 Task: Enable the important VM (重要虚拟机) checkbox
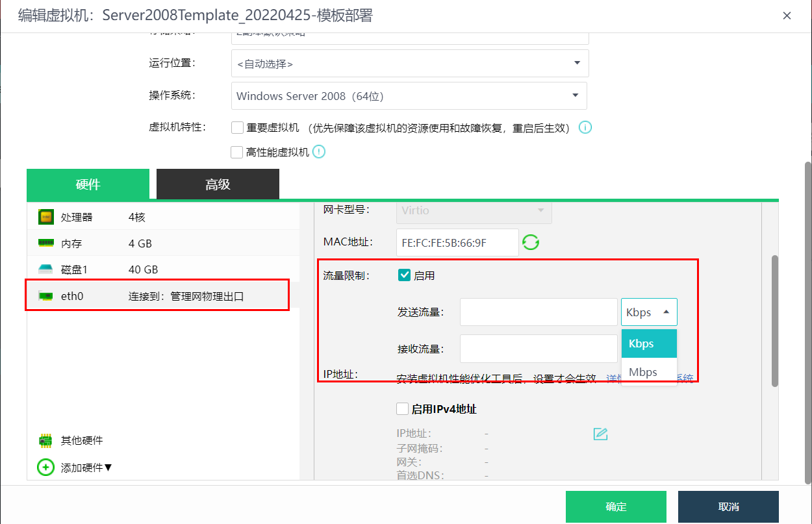237,128
